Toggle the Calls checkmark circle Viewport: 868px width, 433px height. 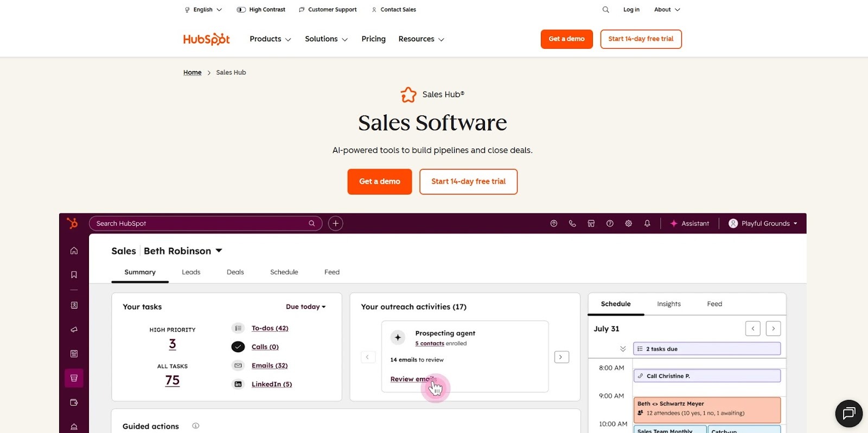238,347
